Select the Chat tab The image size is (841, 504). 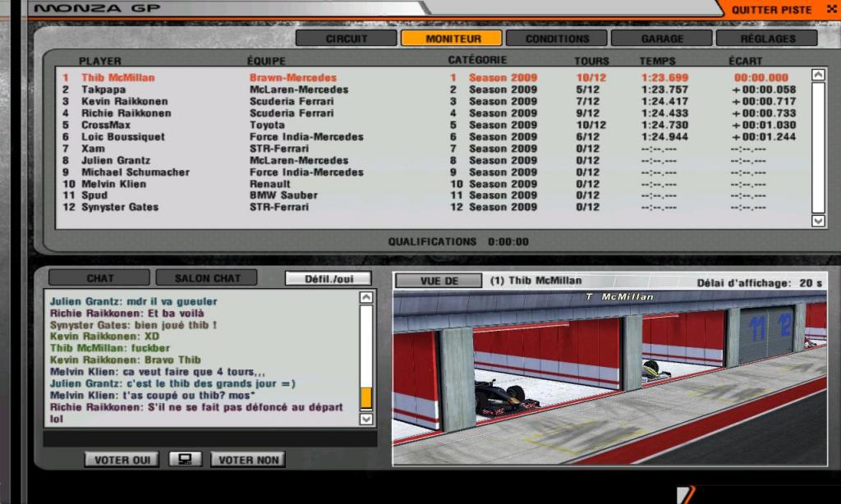[99, 277]
